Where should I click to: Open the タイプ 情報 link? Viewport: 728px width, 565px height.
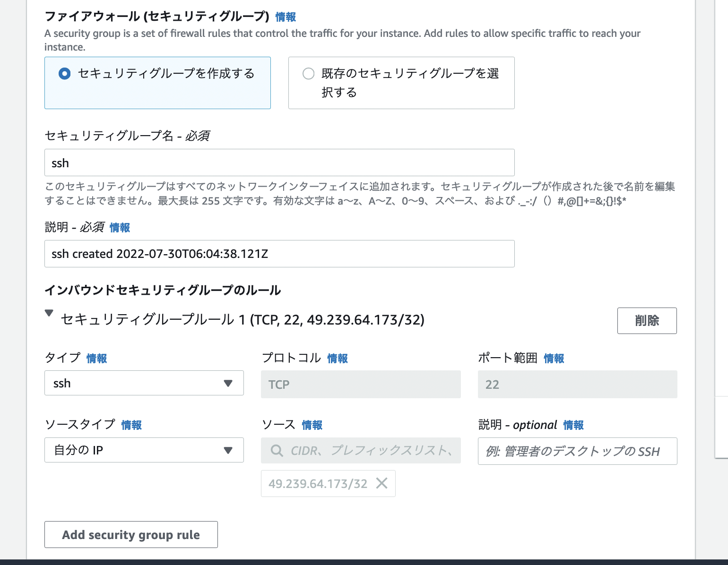tap(97, 359)
